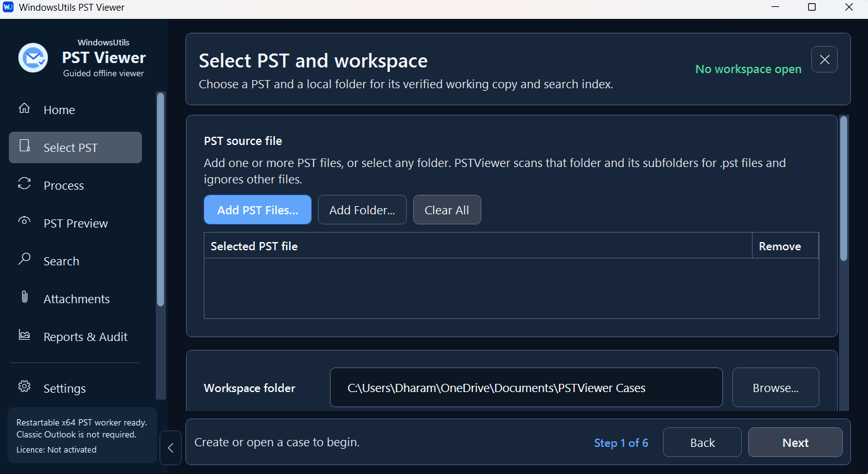This screenshot has height=474, width=868.
Task: Click the Workspace folder path field
Action: click(526, 388)
